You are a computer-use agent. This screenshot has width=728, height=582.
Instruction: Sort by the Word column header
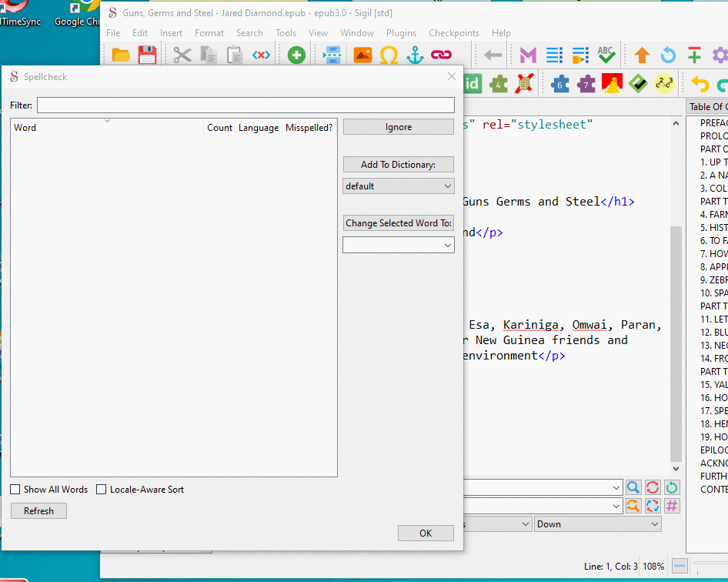[x=107, y=128]
